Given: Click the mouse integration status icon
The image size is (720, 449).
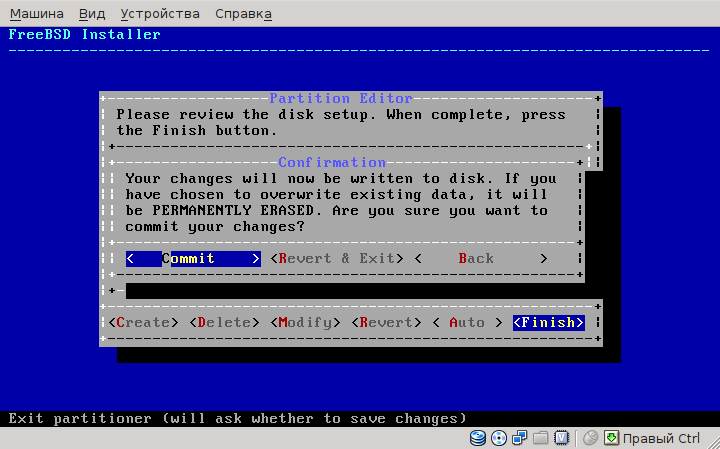Looking at the screenshot, I should tap(591, 438).
